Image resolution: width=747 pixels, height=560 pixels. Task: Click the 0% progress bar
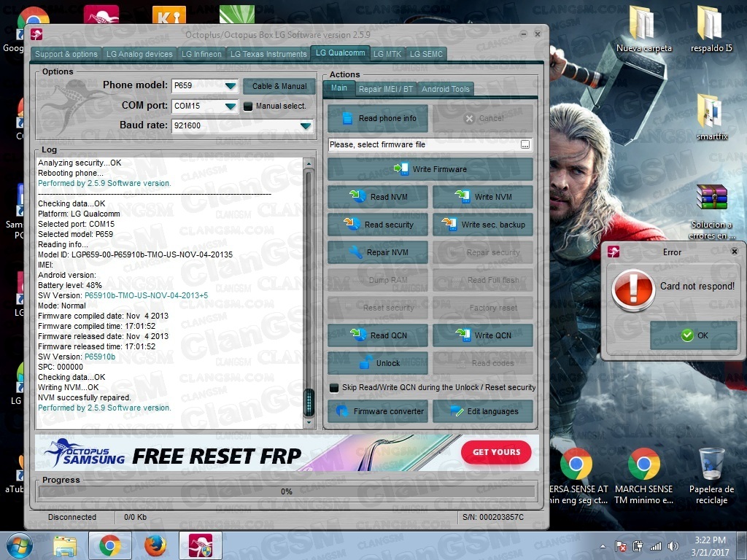(x=287, y=491)
